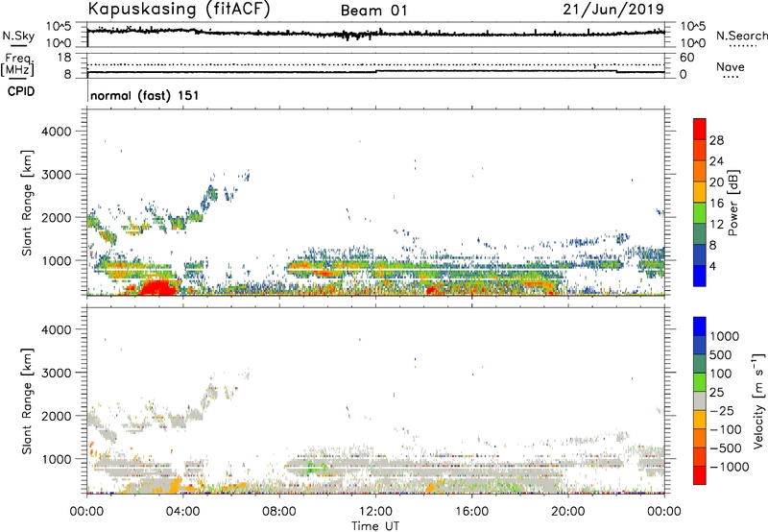Click the 3000 tick on velocity panel axis
Screen dimensions: 768x532
click(56, 373)
